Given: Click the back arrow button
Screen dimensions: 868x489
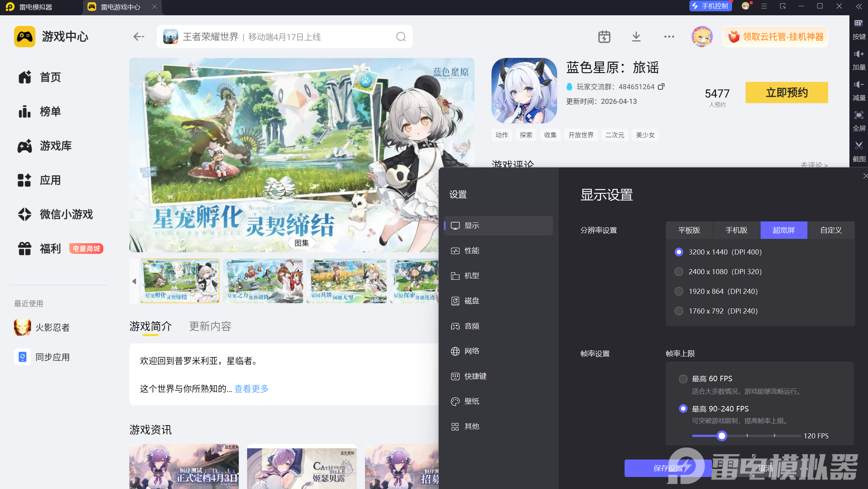Looking at the screenshot, I should click(x=139, y=37).
